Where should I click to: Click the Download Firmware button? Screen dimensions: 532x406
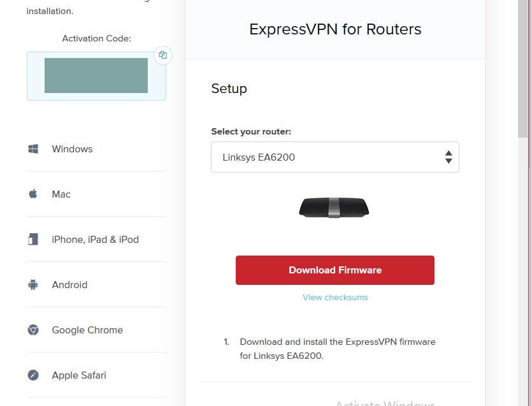(x=334, y=270)
